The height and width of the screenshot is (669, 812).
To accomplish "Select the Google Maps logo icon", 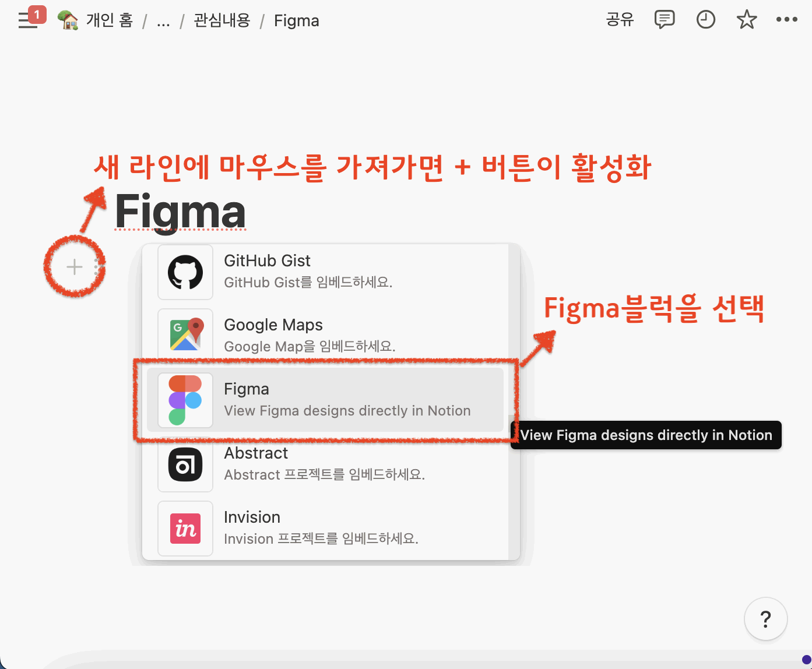I will 185,334.
